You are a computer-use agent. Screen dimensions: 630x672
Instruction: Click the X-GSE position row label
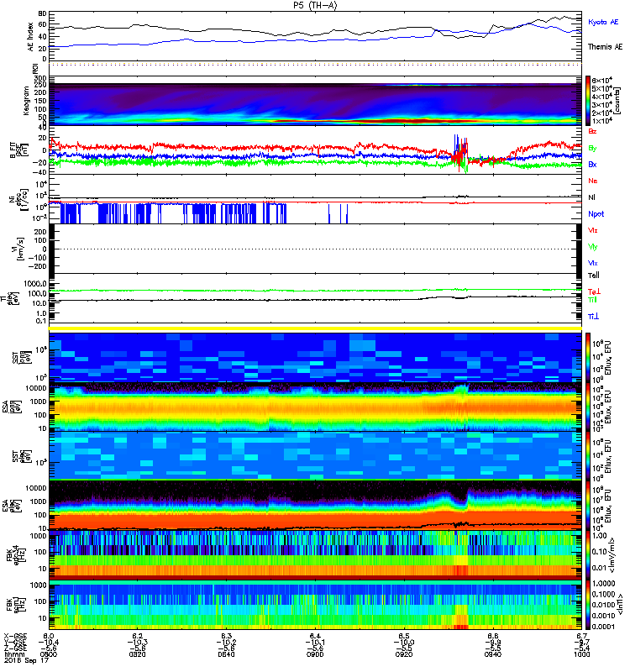(14, 637)
